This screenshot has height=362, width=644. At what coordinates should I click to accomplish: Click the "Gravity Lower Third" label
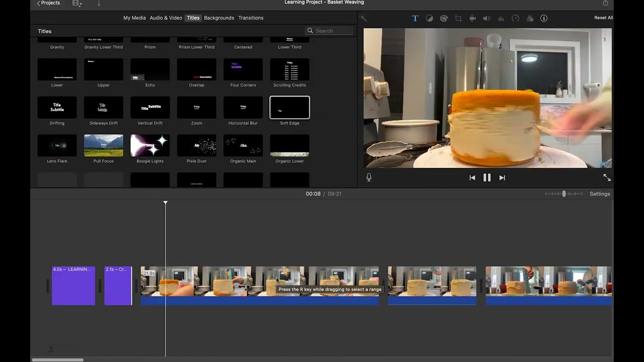104,47
